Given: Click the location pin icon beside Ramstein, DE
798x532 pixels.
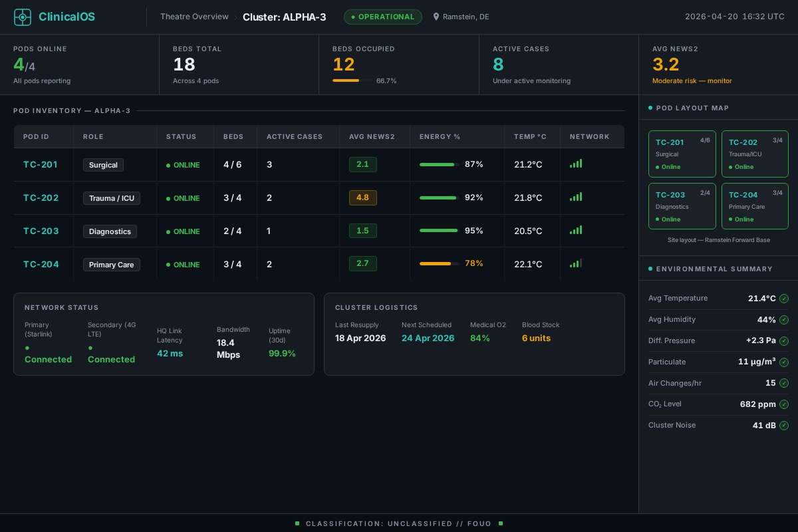Looking at the screenshot, I should 436,17.
